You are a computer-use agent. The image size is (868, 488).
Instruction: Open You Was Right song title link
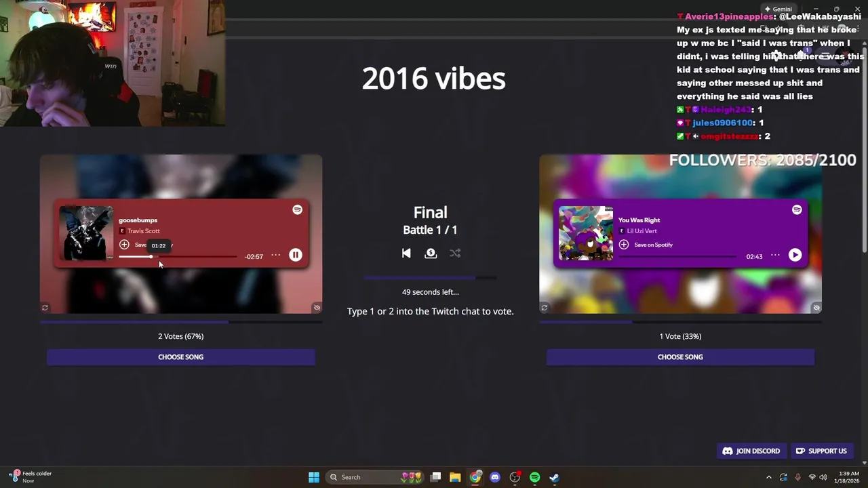tap(639, 220)
